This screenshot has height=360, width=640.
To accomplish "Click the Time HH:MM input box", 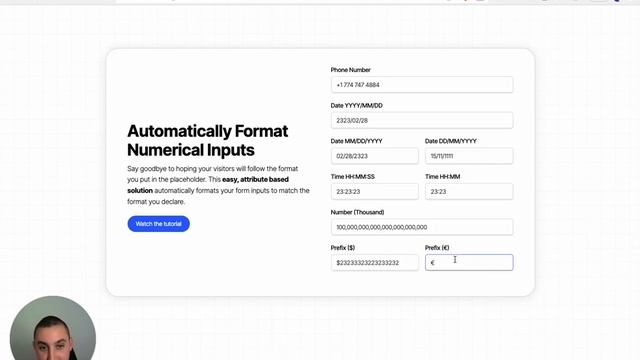I will click(x=469, y=191).
